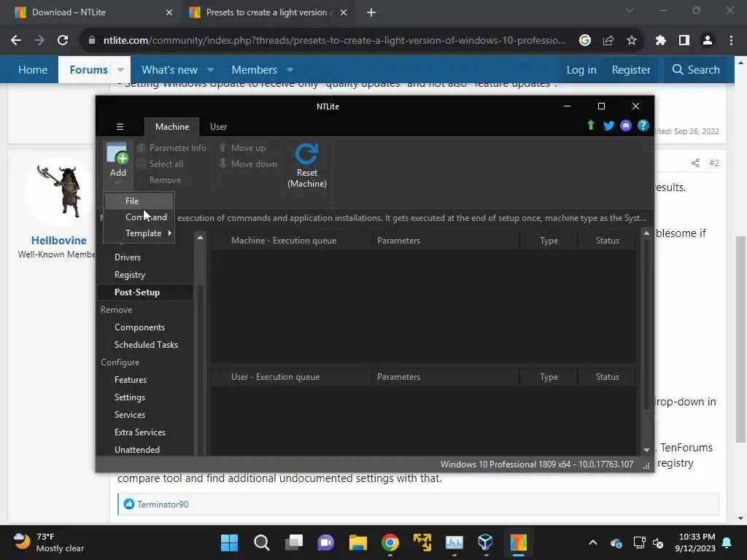This screenshot has height=560, width=747.
Task: Click the share page icon in address bar
Action: (x=608, y=41)
